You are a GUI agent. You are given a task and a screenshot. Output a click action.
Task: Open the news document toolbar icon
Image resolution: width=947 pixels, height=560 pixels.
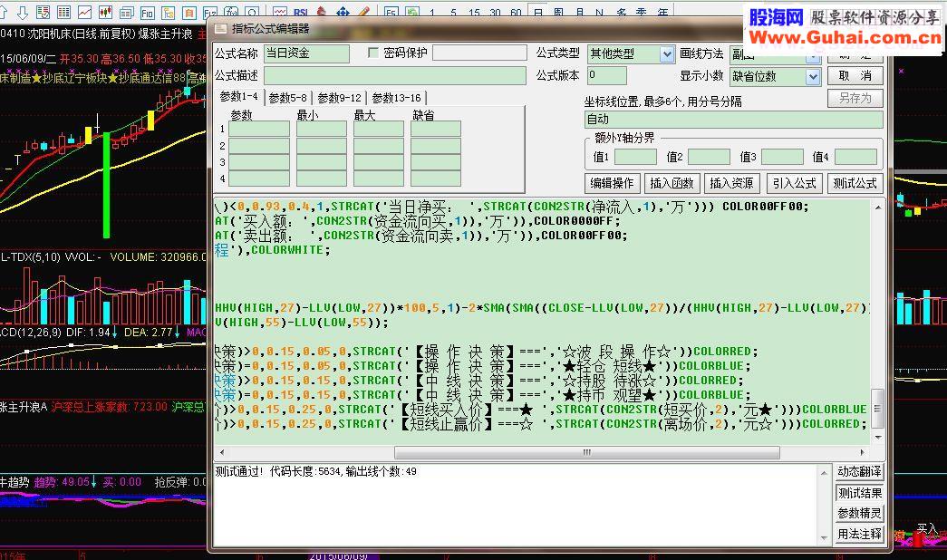coord(126,12)
